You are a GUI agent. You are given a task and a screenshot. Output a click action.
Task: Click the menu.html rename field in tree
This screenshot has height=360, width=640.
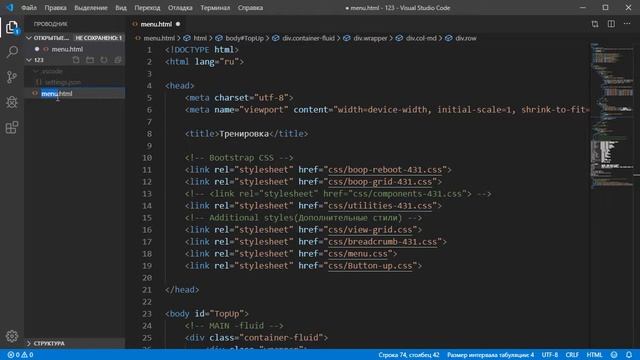(x=82, y=93)
